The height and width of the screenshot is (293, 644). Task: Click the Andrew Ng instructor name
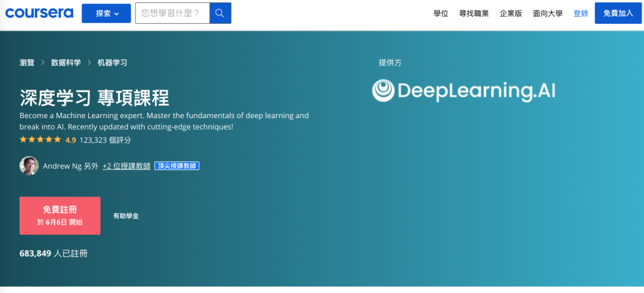63,166
